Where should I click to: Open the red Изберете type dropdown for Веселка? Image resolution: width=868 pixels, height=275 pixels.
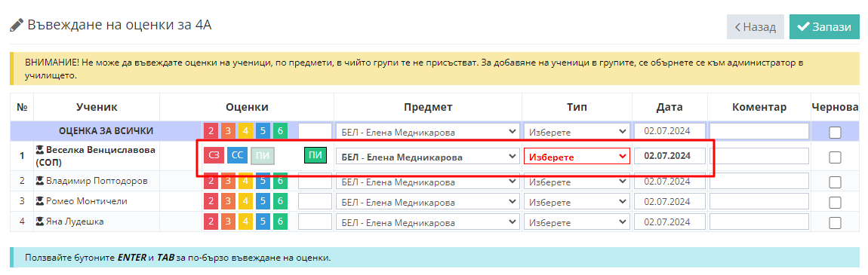pyautogui.click(x=577, y=156)
